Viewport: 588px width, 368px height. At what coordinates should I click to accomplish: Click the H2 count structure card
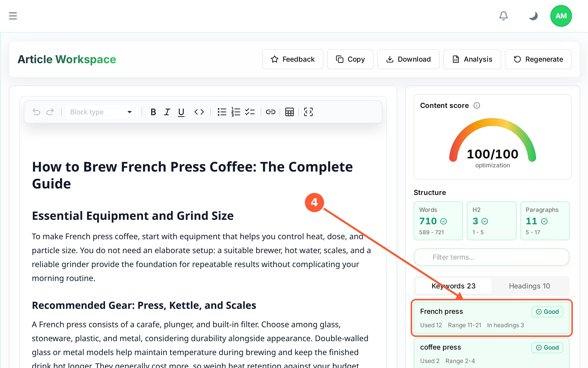click(x=491, y=221)
